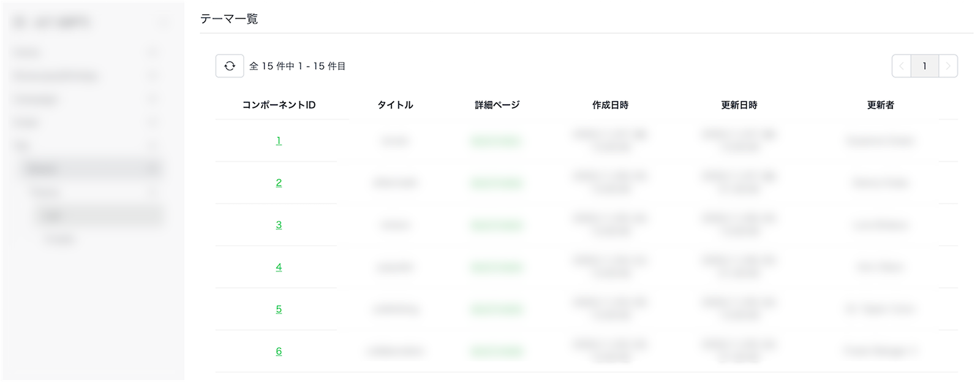Open component ID 3

(279, 225)
